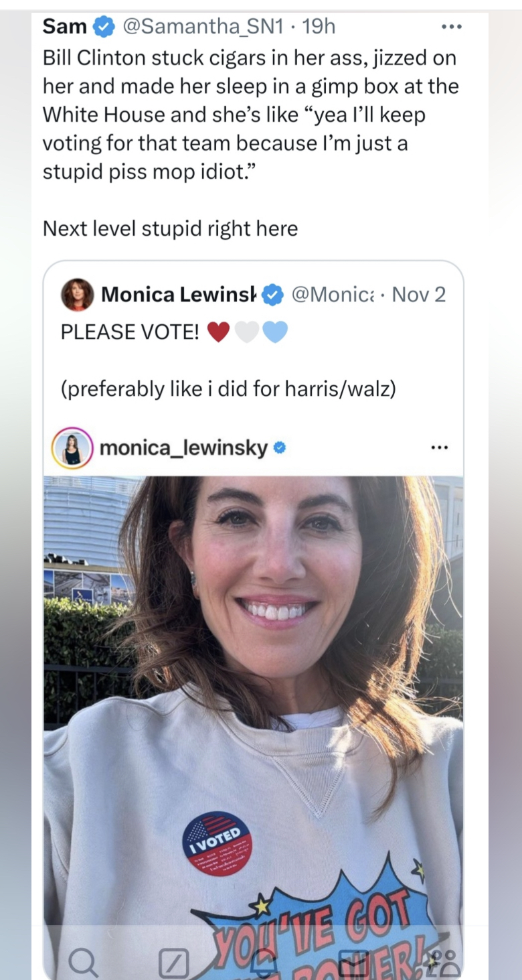
Task: Open the tweet's three-dot more menu
Action: click(451, 27)
